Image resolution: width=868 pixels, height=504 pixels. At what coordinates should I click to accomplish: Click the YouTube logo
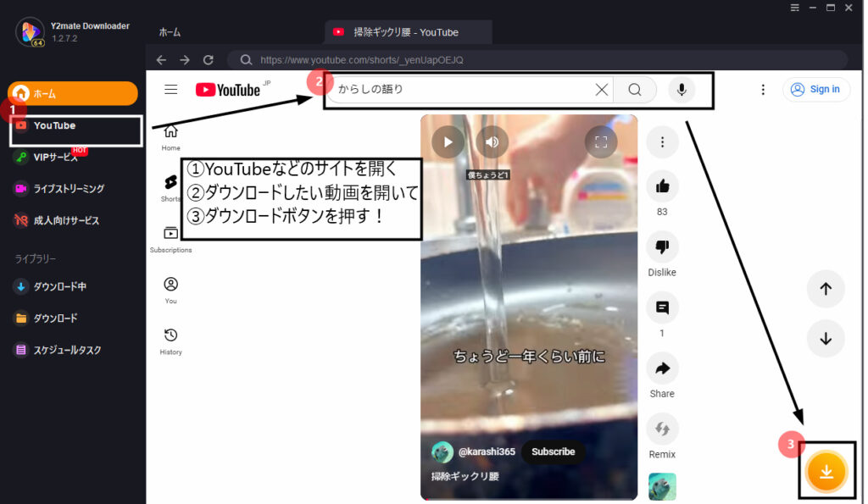tap(228, 90)
